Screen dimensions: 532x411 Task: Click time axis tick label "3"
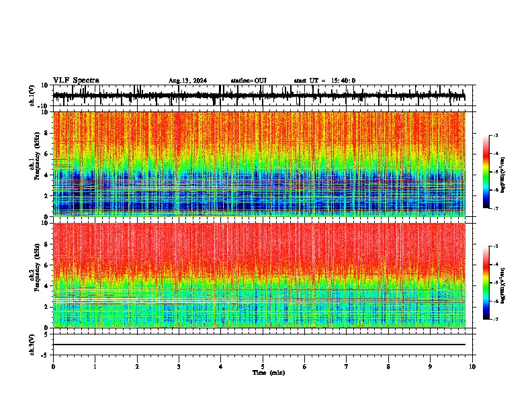[x=179, y=367]
